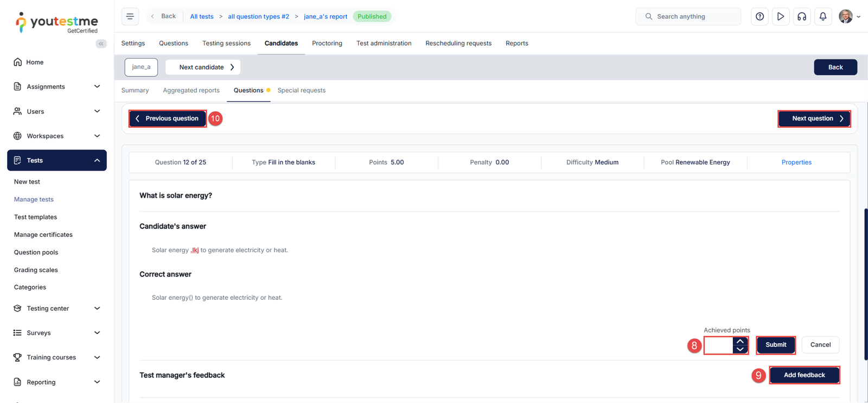Increase achieved points with up arrow
Viewport: 868px width, 403px height.
[740, 341]
